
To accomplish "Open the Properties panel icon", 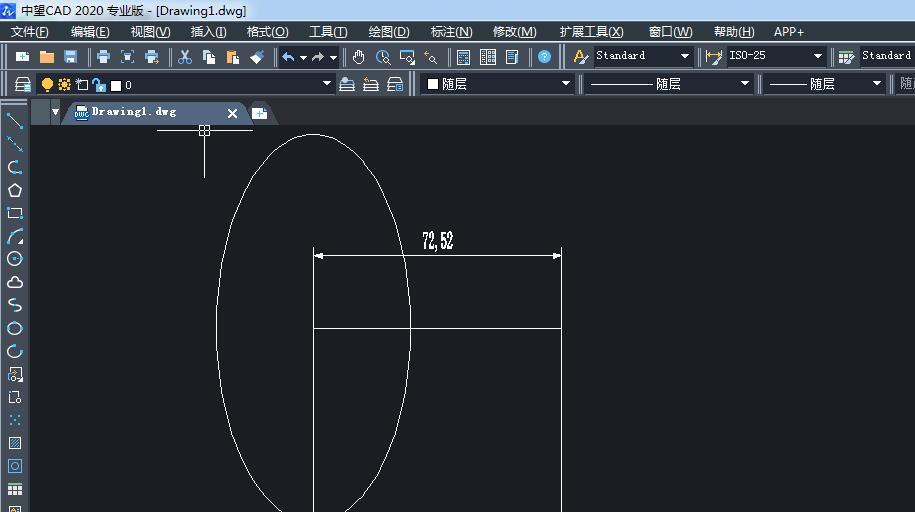I will coord(512,57).
